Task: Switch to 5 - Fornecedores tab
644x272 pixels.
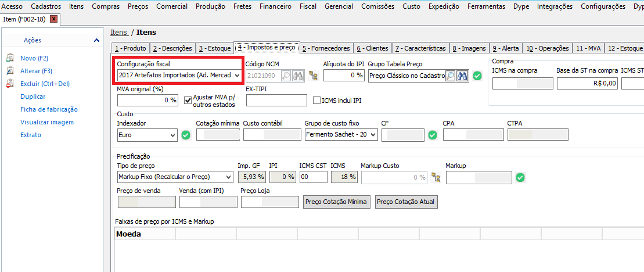Action: (326, 48)
